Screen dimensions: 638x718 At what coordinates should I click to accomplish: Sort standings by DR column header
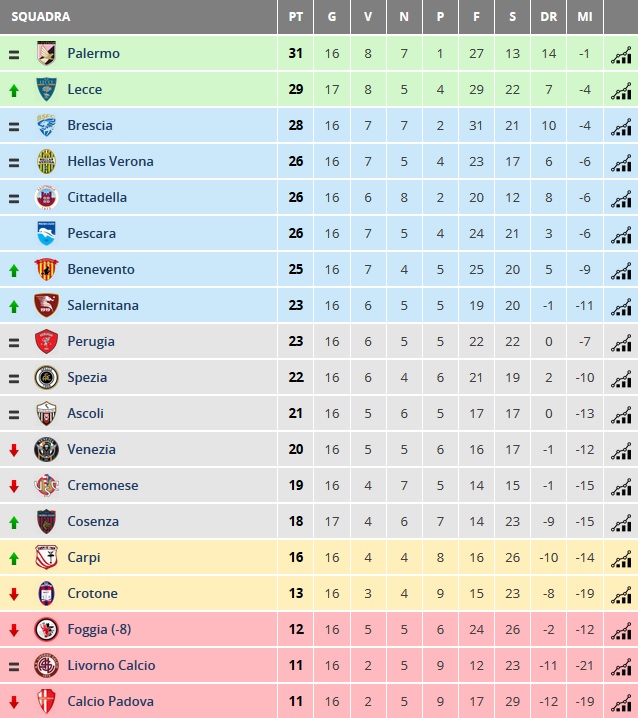pyautogui.click(x=549, y=17)
